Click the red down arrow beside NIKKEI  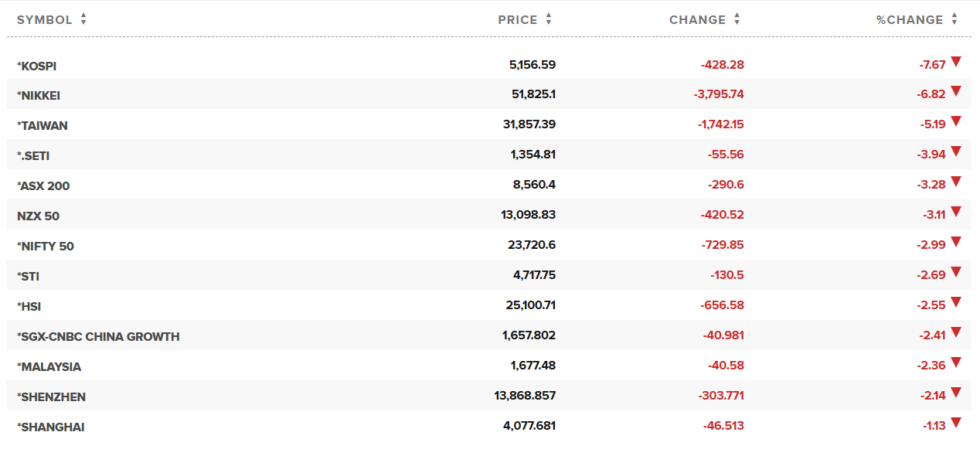coord(956,91)
